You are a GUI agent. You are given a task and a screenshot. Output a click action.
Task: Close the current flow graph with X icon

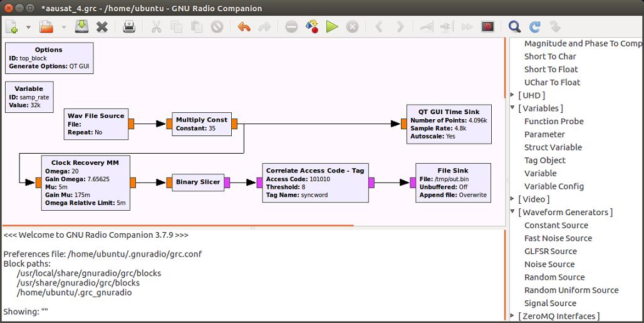(x=102, y=27)
